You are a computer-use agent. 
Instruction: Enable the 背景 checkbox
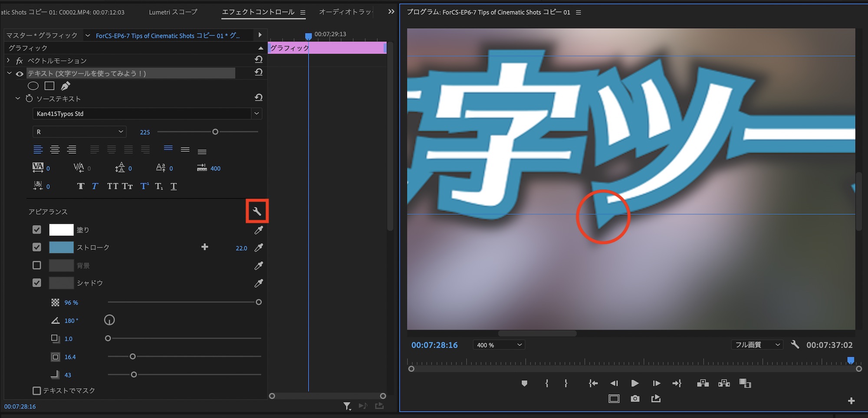(37, 265)
